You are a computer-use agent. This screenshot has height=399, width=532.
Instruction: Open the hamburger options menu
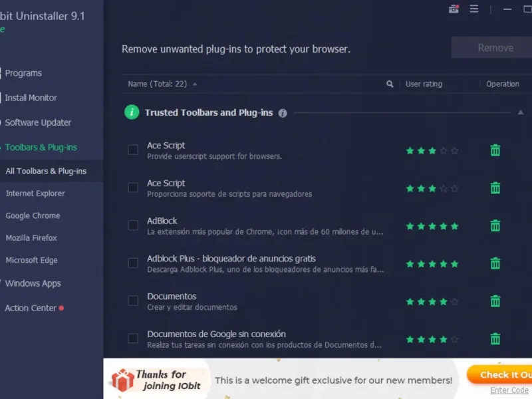coord(474,9)
